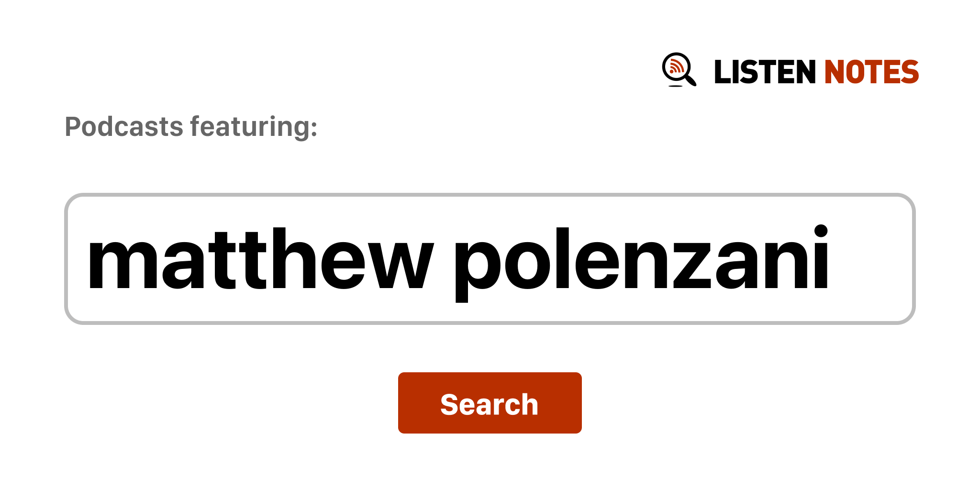This screenshot has height=490, width=980.
Task: Click the left edge of the Search button
Action: point(404,403)
